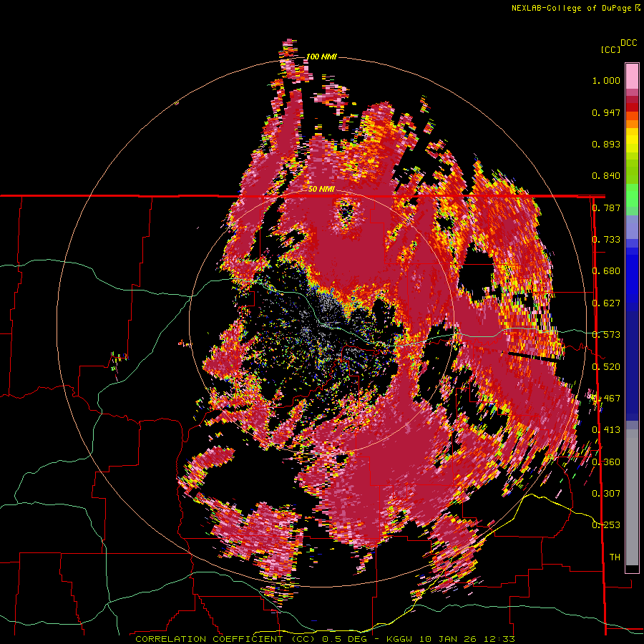Screen dimensions: 644x644
Task: Click the yellow band of the color bar
Action: [x=632, y=140]
